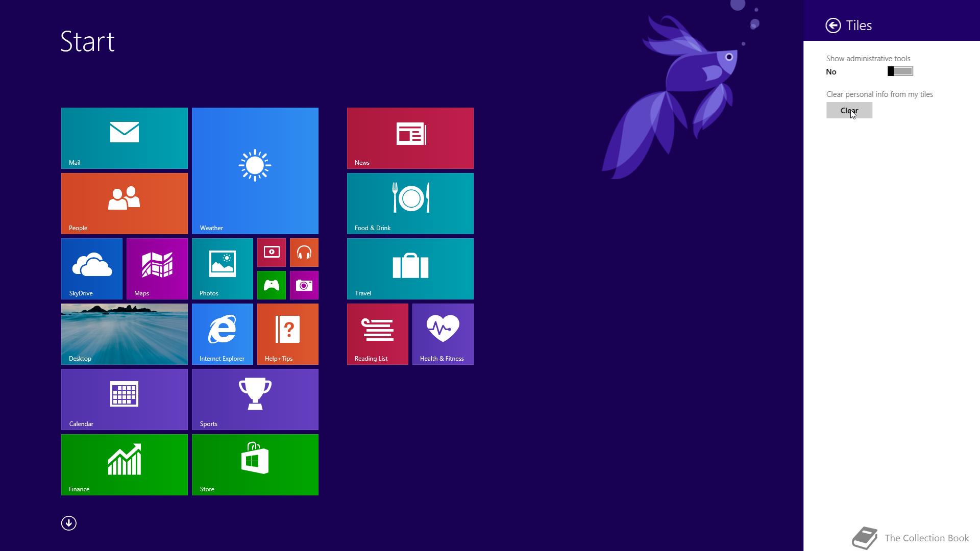Image resolution: width=980 pixels, height=551 pixels.
Task: Launch Internet Explorer tile
Action: click(223, 334)
